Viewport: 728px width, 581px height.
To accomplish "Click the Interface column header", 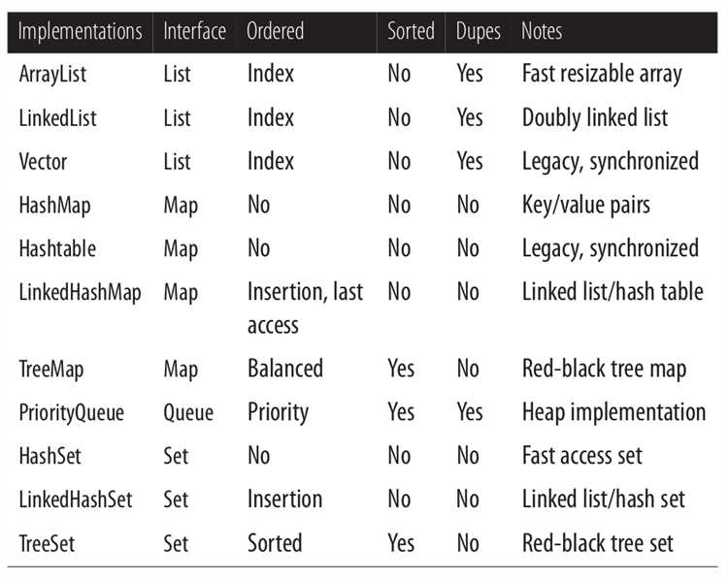I will [x=194, y=31].
